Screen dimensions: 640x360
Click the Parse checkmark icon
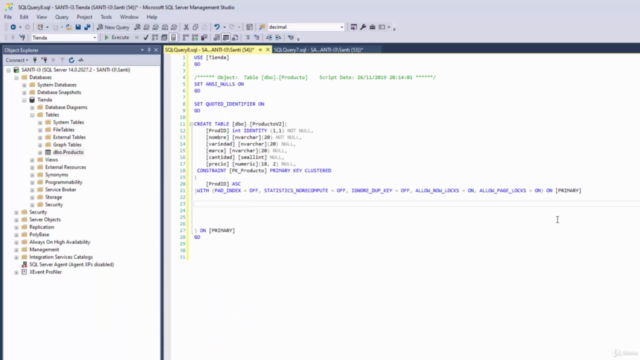click(146, 38)
